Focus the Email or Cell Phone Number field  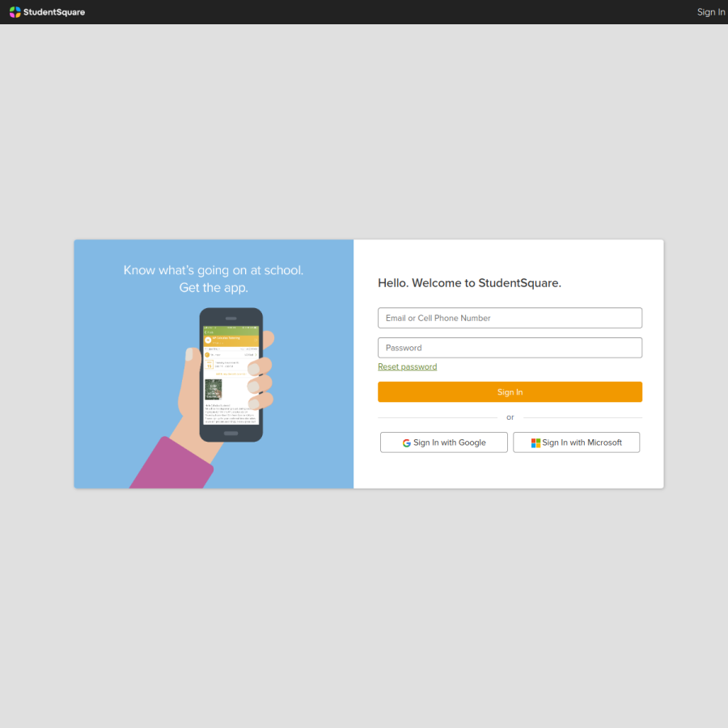coord(510,318)
